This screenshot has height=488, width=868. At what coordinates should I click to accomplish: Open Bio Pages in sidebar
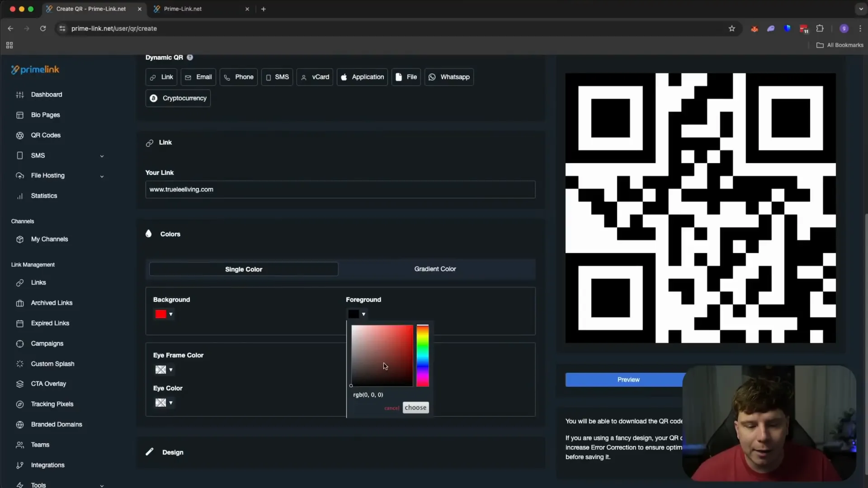tap(45, 115)
